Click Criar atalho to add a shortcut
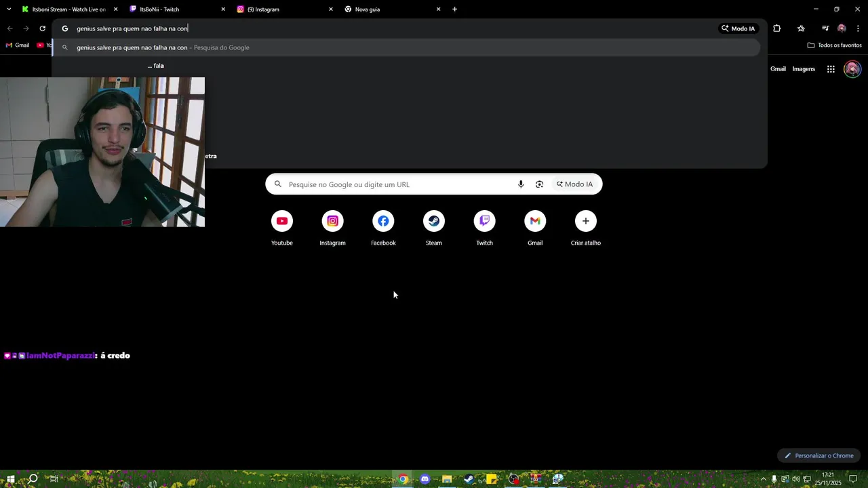 pyautogui.click(x=586, y=228)
